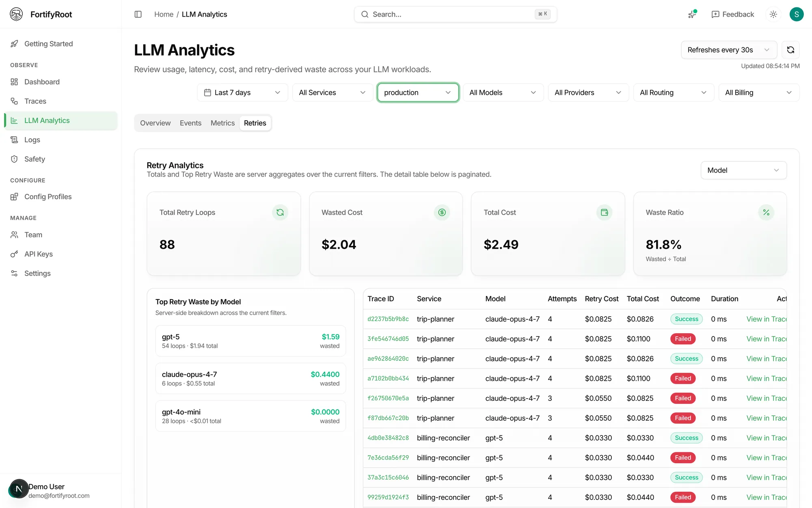The width and height of the screenshot is (812, 508).
Task: Click the Traces sidebar icon
Action: [14, 101]
